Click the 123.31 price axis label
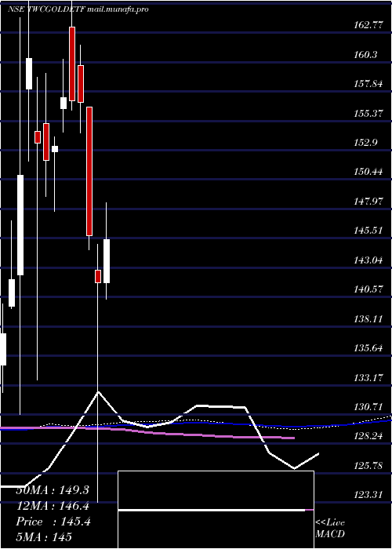 (367, 495)
